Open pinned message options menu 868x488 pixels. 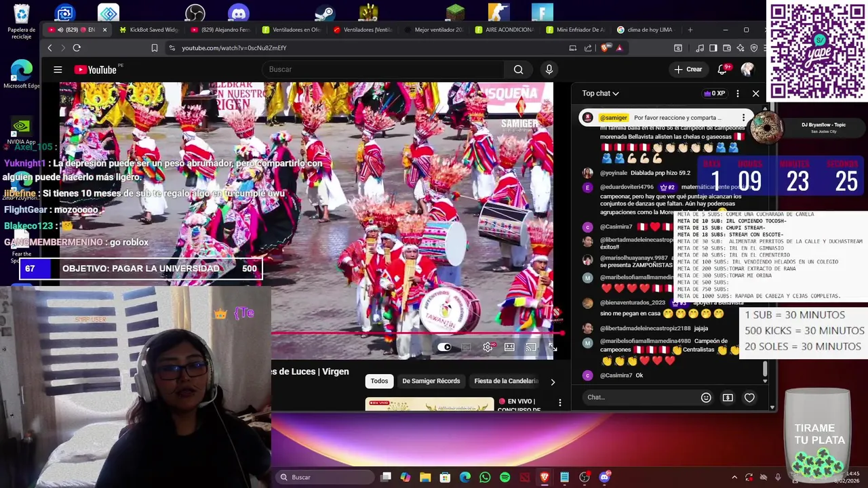743,118
